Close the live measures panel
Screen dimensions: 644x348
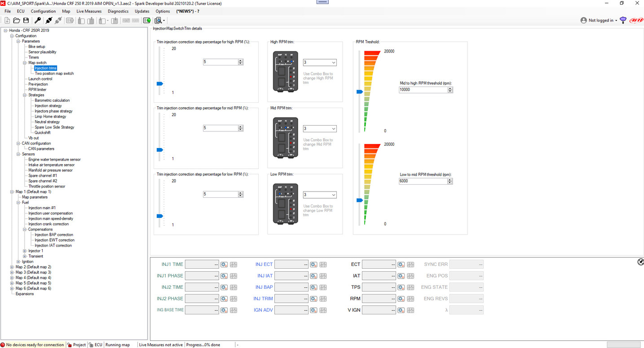point(640,262)
